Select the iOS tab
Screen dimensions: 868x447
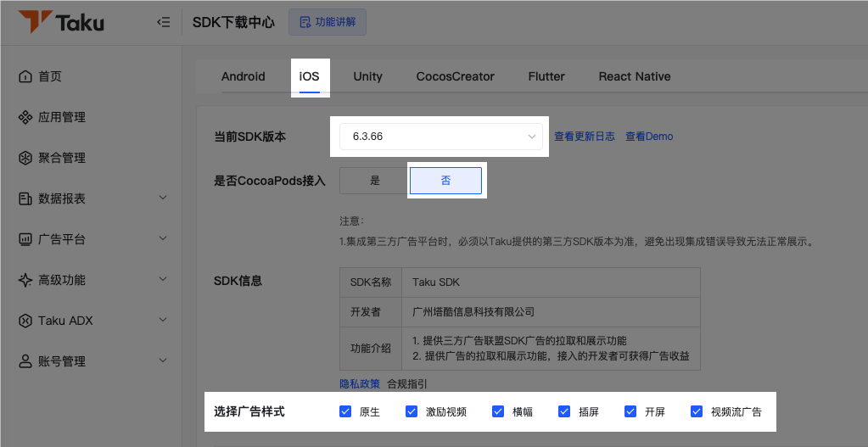pyautogui.click(x=310, y=76)
